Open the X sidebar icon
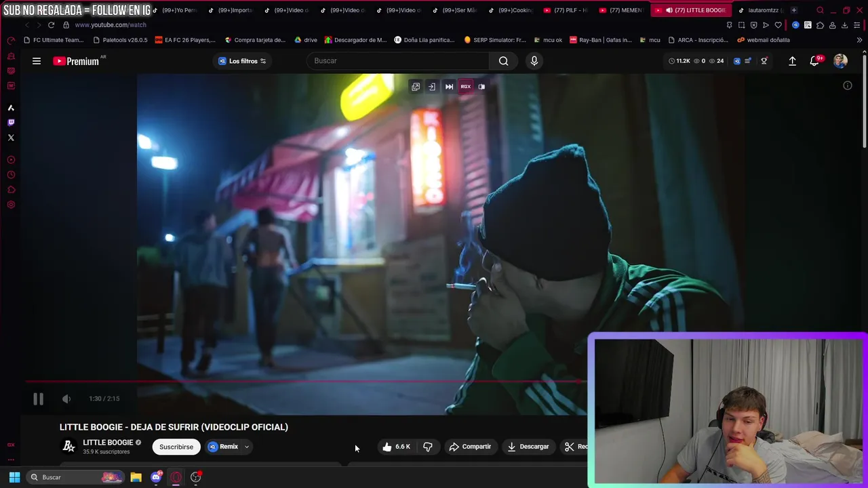Image resolution: width=868 pixels, height=488 pixels. (x=11, y=138)
